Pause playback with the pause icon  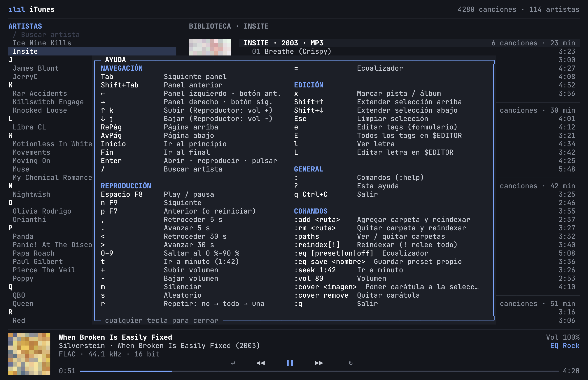290,363
